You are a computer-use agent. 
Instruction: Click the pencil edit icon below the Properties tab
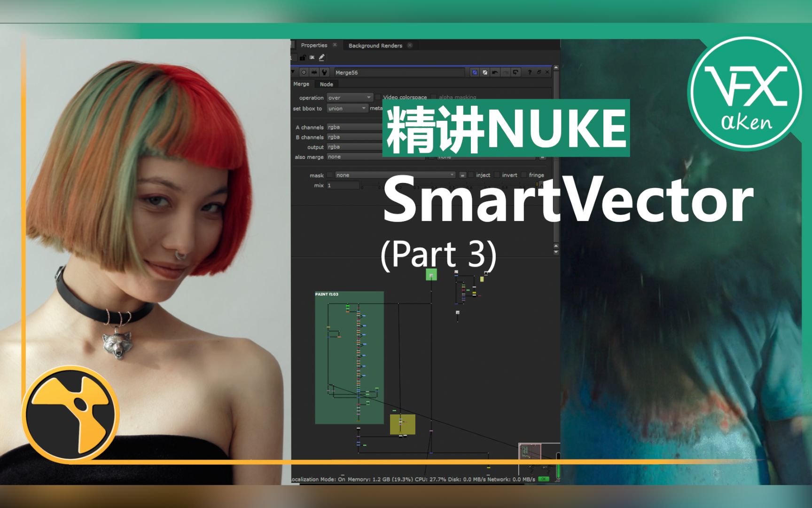point(321,57)
